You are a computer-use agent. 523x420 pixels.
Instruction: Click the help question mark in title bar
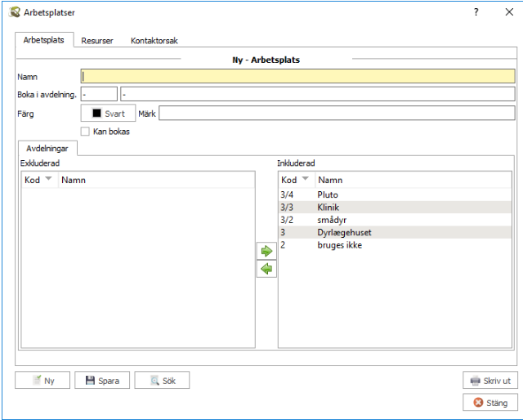[476, 12]
